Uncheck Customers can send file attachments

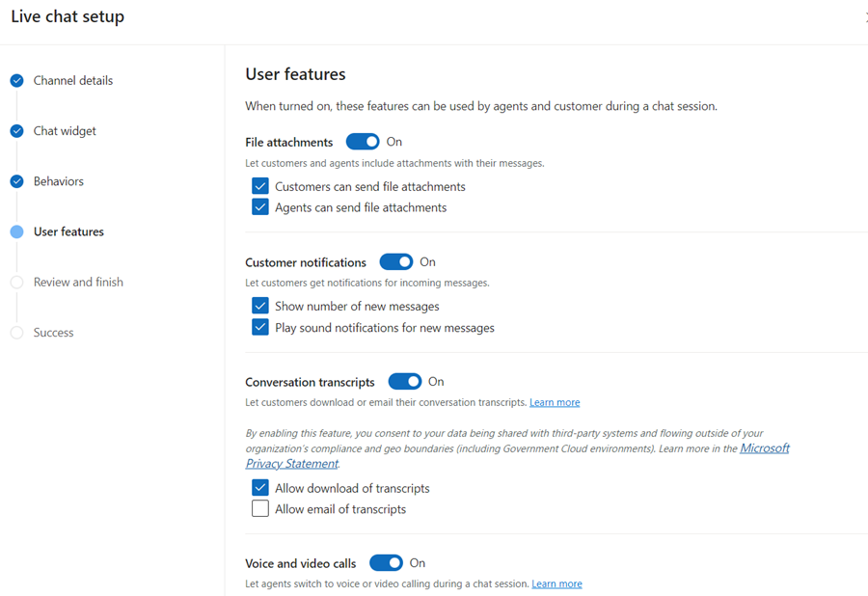point(260,187)
